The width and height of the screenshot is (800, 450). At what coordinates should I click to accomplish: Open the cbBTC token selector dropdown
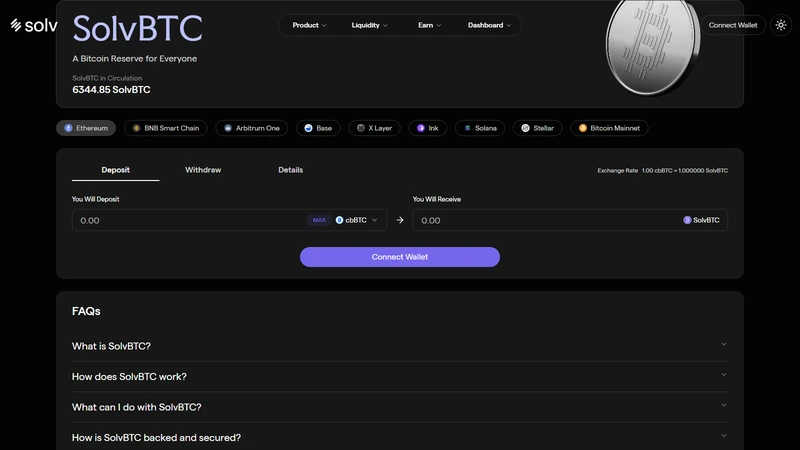click(357, 220)
